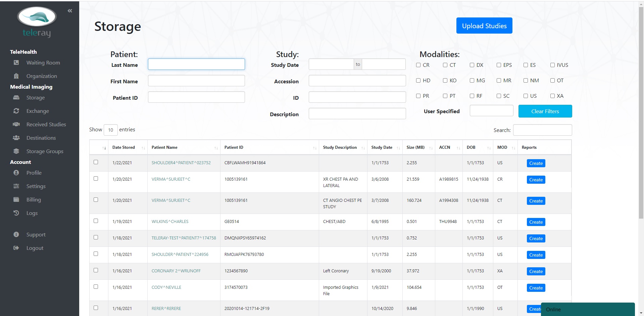Click Upload Studies button
This screenshot has height=316, width=644.
tap(484, 26)
